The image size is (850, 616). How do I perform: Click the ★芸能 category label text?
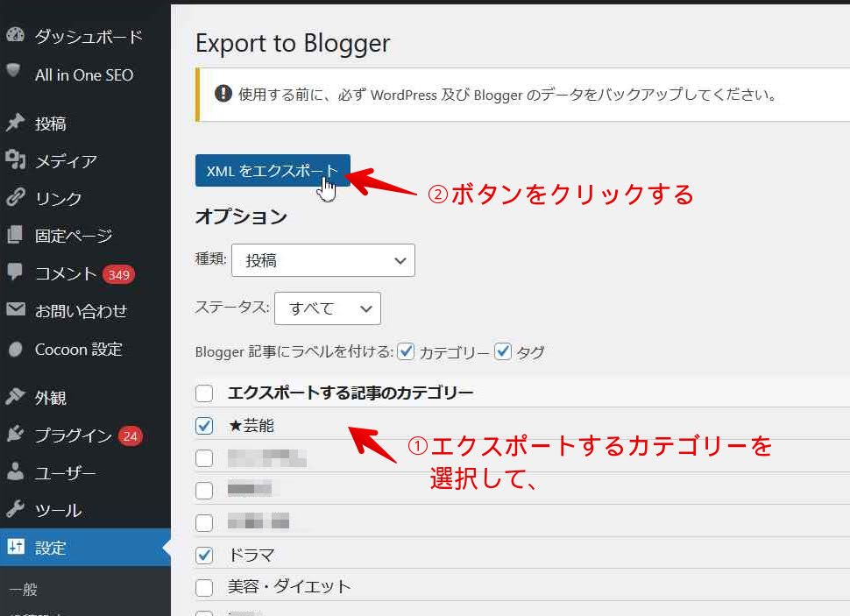pyautogui.click(x=251, y=426)
